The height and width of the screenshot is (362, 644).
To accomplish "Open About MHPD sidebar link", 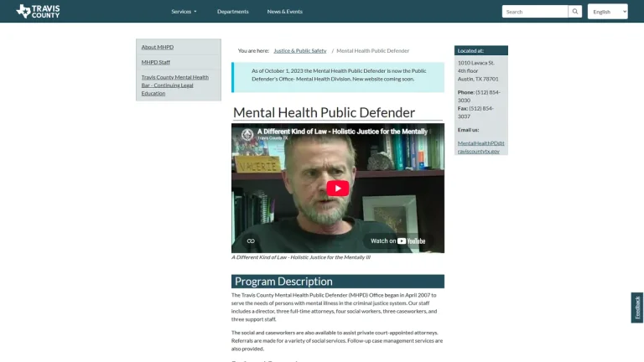I will coord(158,47).
